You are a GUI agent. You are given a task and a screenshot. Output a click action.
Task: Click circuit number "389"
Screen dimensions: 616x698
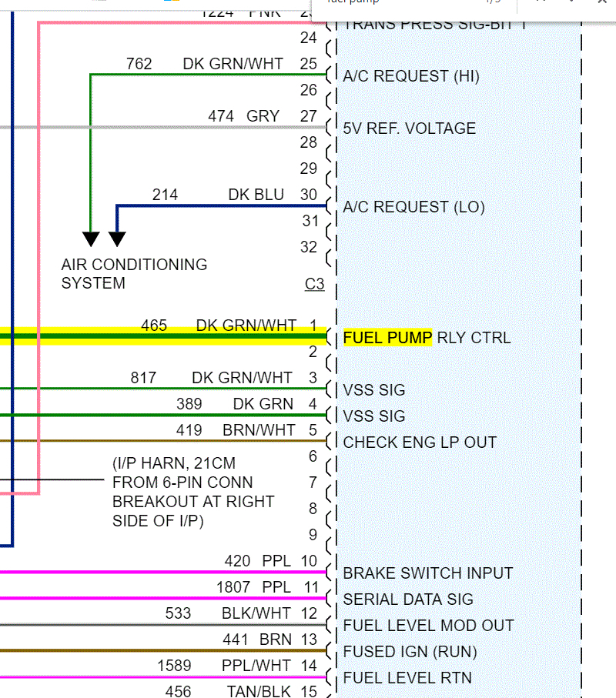pos(189,404)
